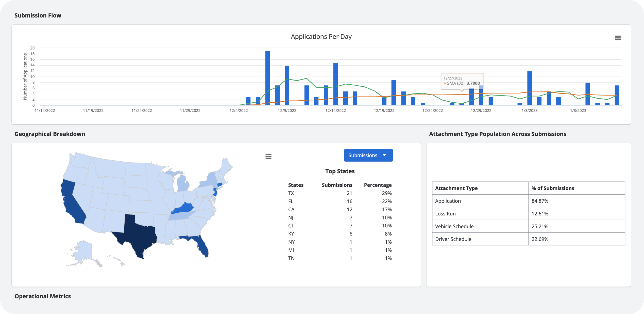Image resolution: width=644 pixels, height=314 pixels.
Task: Click the Geographical Breakdown heading
Action: pyautogui.click(x=50, y=134)
